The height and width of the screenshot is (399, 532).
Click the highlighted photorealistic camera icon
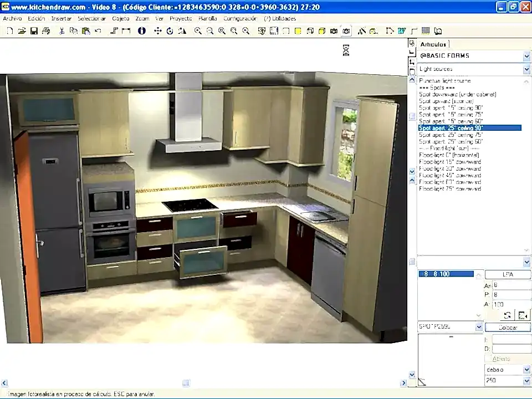pyautogui.click(x=346, y=31)
